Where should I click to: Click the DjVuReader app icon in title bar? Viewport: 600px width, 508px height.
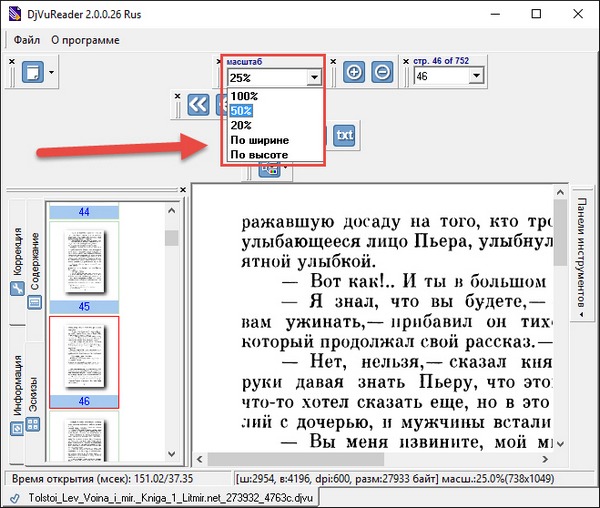pyautogui.click(x=15, y=14)
